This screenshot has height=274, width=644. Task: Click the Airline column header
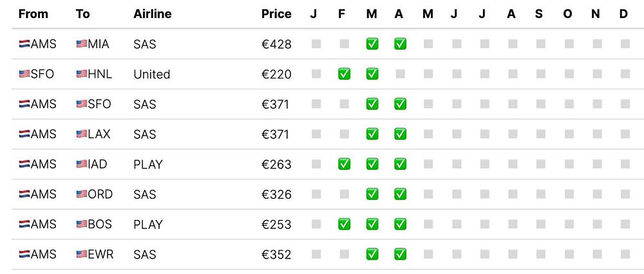[152, 14]
